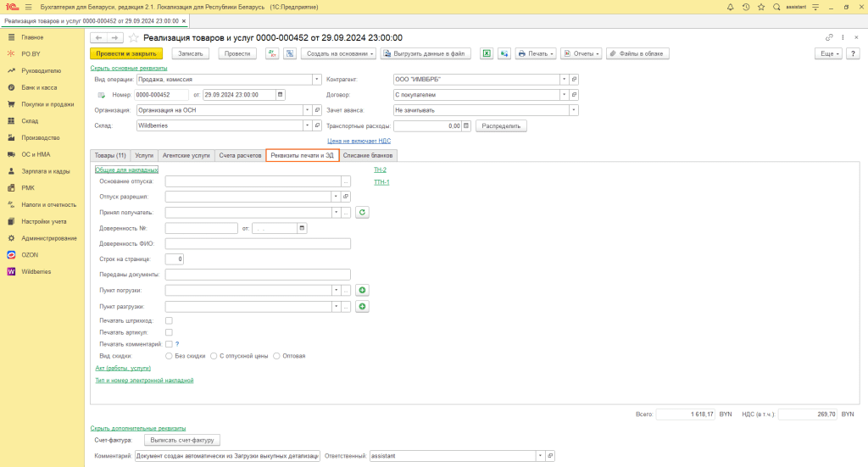Enable Печатать комментарий checkbox
Screen dimensions: 868x467
[x=169, y=344]
